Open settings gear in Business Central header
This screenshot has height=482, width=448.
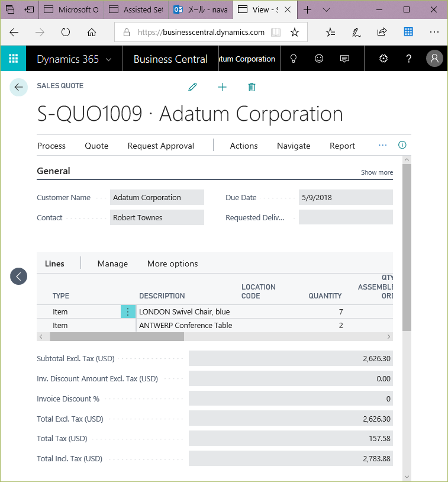pos(383,59)
